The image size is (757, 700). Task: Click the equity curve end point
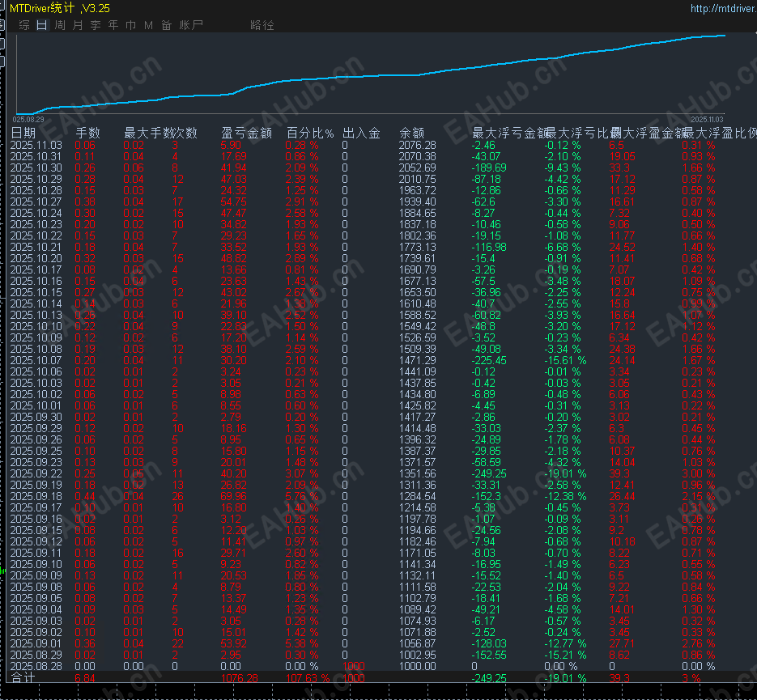click(725, 36)
